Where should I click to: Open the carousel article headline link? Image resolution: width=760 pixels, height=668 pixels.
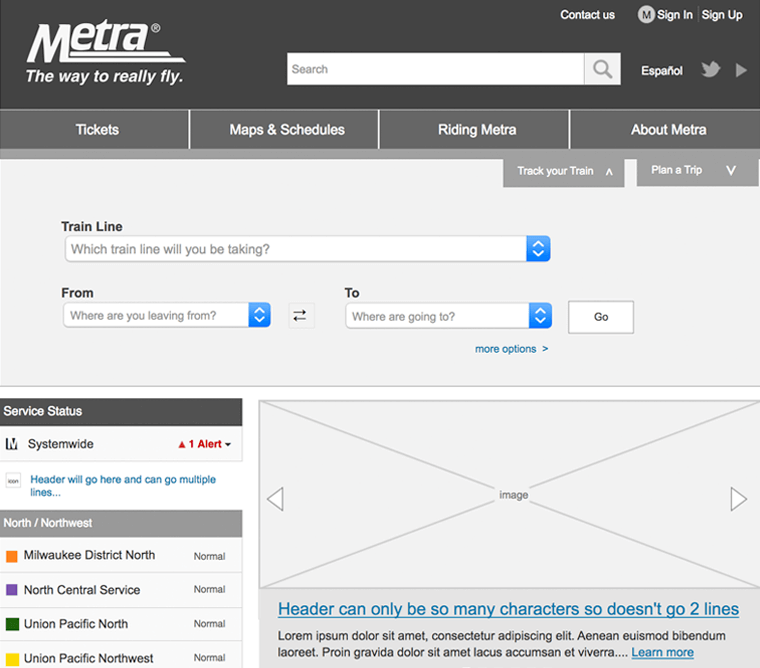pos(508,609)
